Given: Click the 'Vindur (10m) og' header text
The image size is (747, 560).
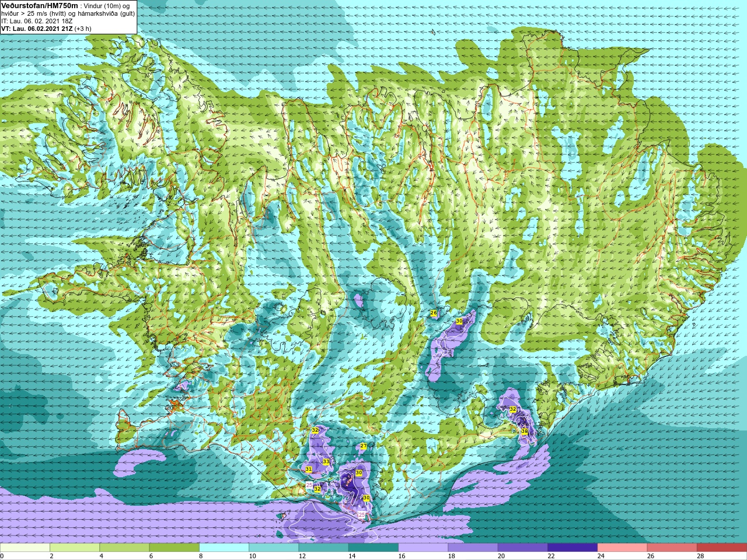Looking at the screenshot, I should (107, 6).
